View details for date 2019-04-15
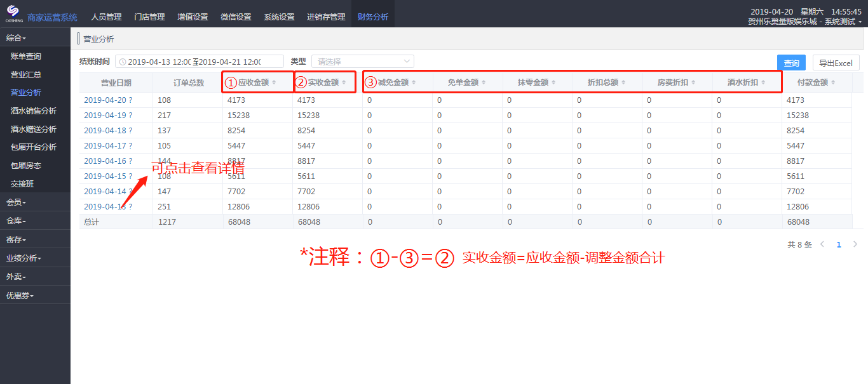 pos(108,176)
